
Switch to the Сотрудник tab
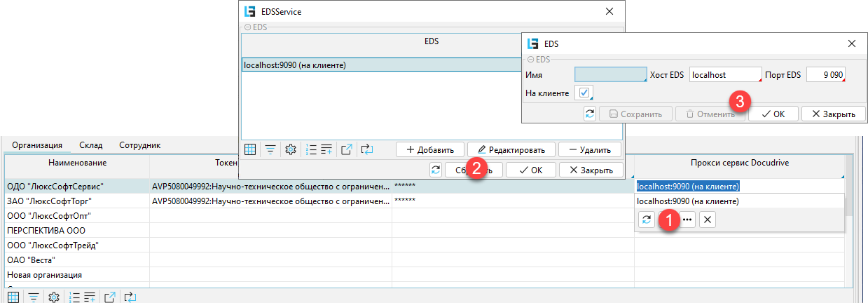point(139,145)
